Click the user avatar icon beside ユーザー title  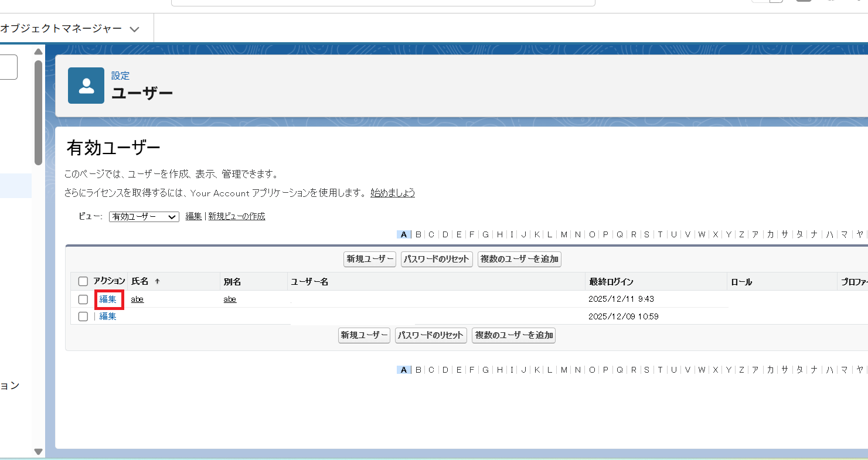point(86,86)
